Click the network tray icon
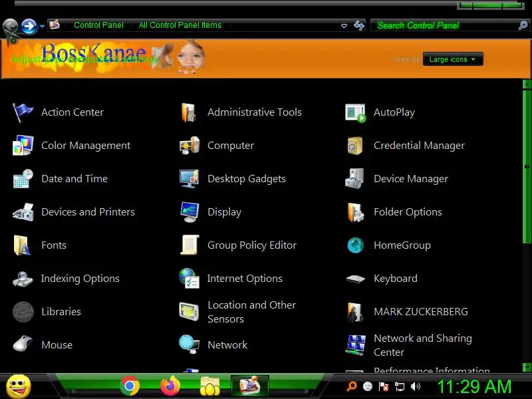The image size is (532, 399). coord(400,386)
